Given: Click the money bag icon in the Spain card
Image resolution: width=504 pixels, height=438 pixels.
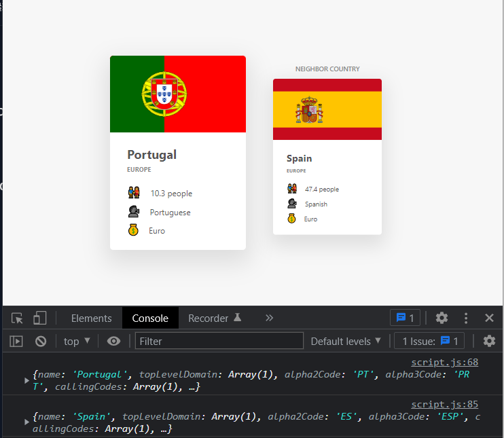Looking at the screenshot, I should click(x=291, y=219).
